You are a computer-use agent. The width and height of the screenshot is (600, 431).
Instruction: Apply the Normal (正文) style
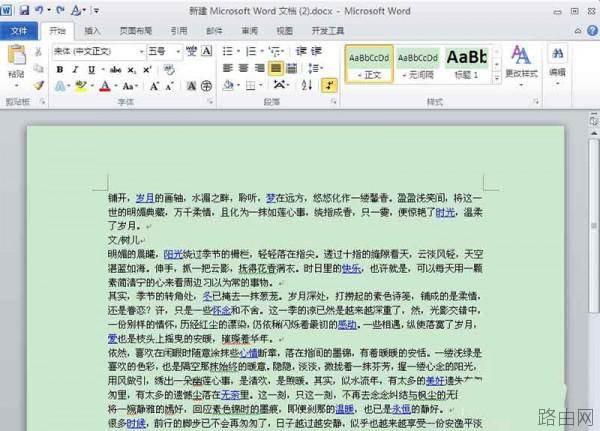369,64
